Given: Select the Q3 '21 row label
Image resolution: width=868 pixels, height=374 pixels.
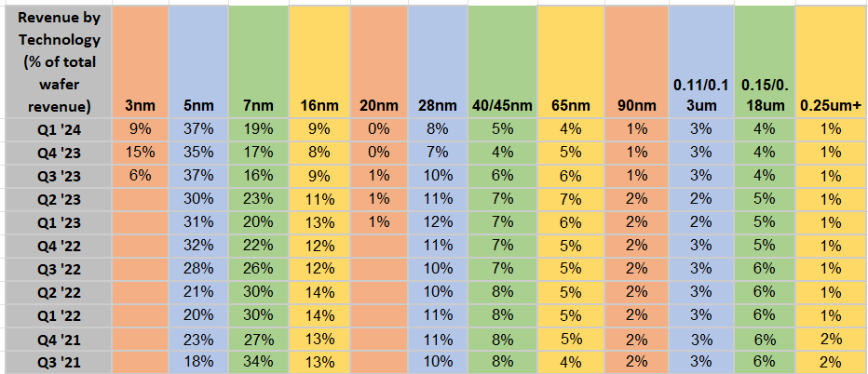Looking at the screenshot, I should coord(58,362).
